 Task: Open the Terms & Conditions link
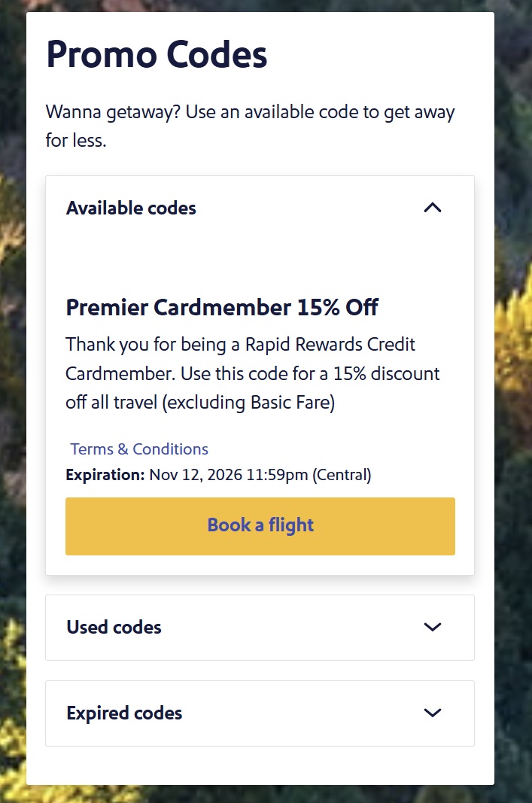pos(138,449)
